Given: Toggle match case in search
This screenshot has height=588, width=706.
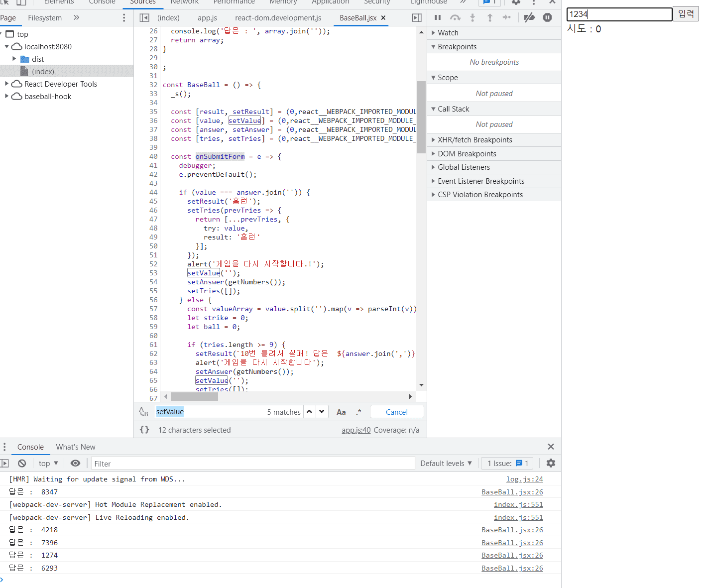Looking at the screenshot, I should [341, 412].
